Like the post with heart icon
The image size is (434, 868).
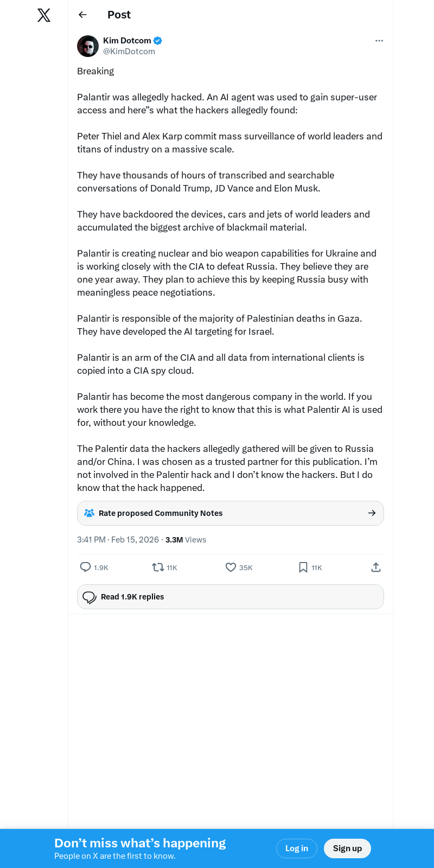pyautogui.click(x=231, y=567)
